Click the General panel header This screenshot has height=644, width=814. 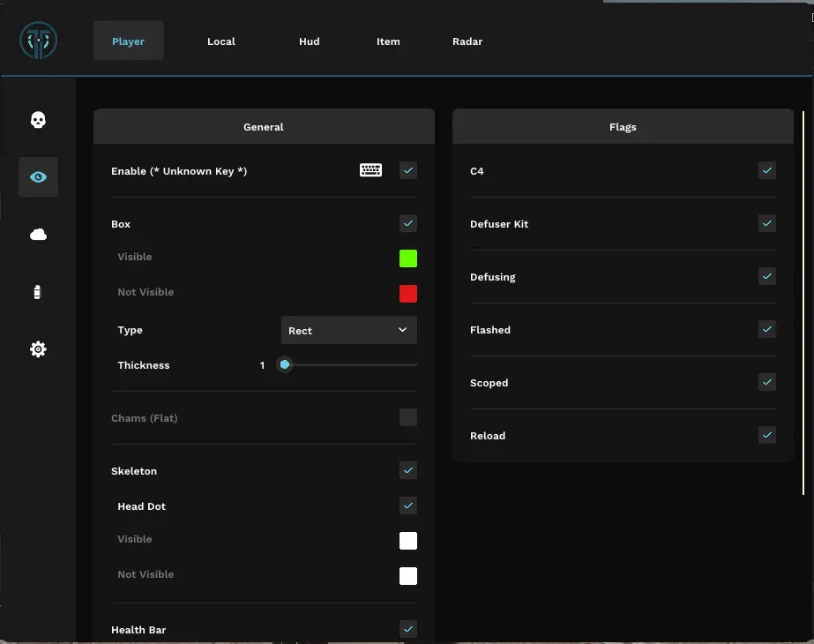(x=264, y=127)
